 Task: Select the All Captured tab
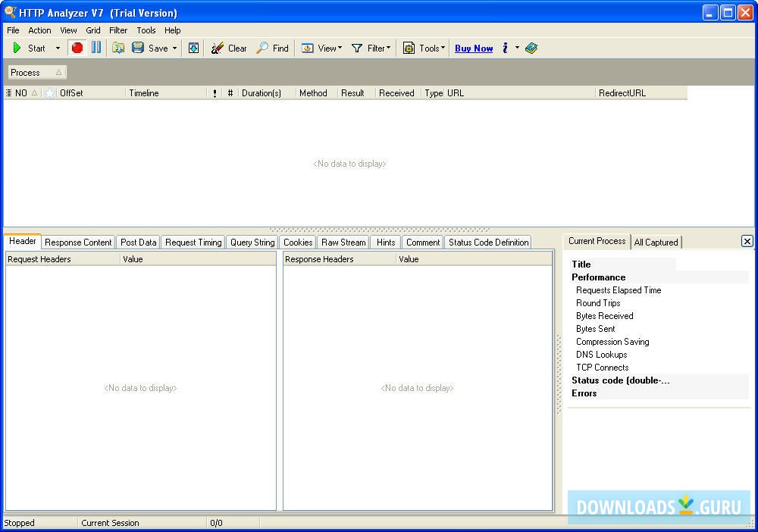(656, 243)
